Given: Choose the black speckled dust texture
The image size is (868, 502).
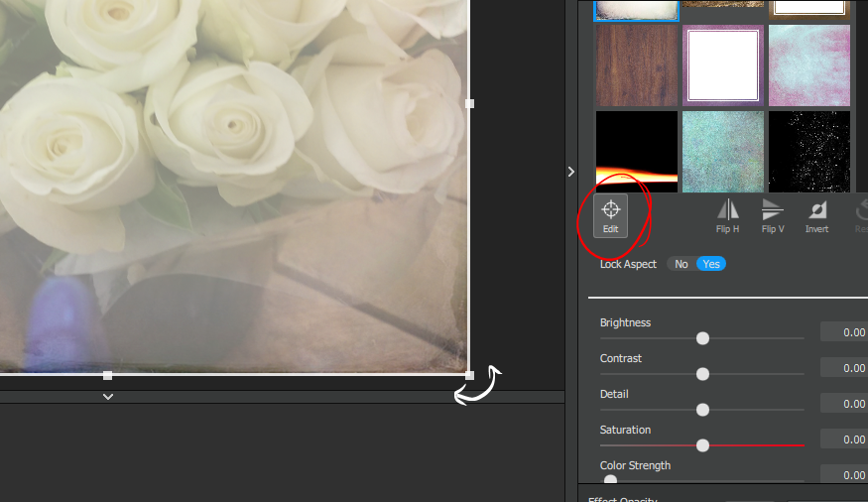Looking at the screenshot, I should [x=808, y=151].
